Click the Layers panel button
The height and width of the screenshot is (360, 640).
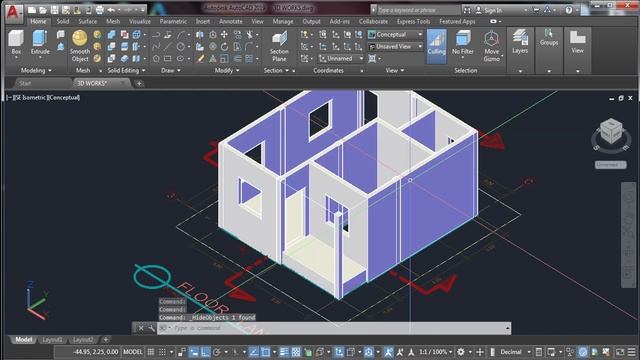pos(520,42)
